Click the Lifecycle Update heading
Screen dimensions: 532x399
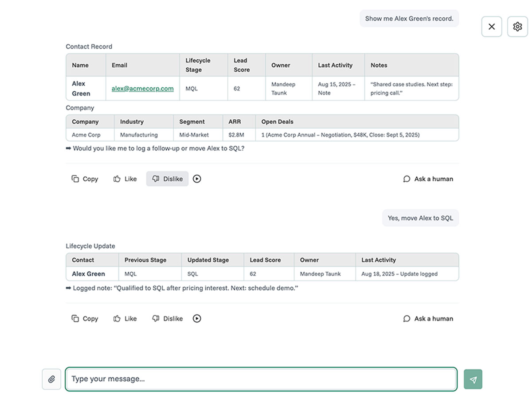90,246
